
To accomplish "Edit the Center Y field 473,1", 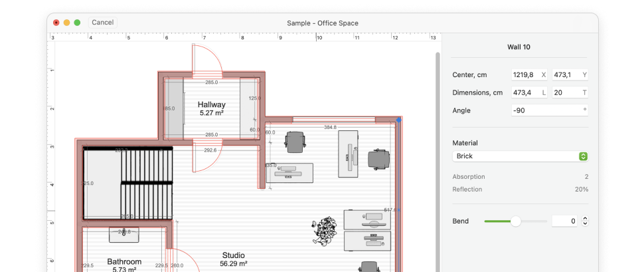I will point(570,75).
